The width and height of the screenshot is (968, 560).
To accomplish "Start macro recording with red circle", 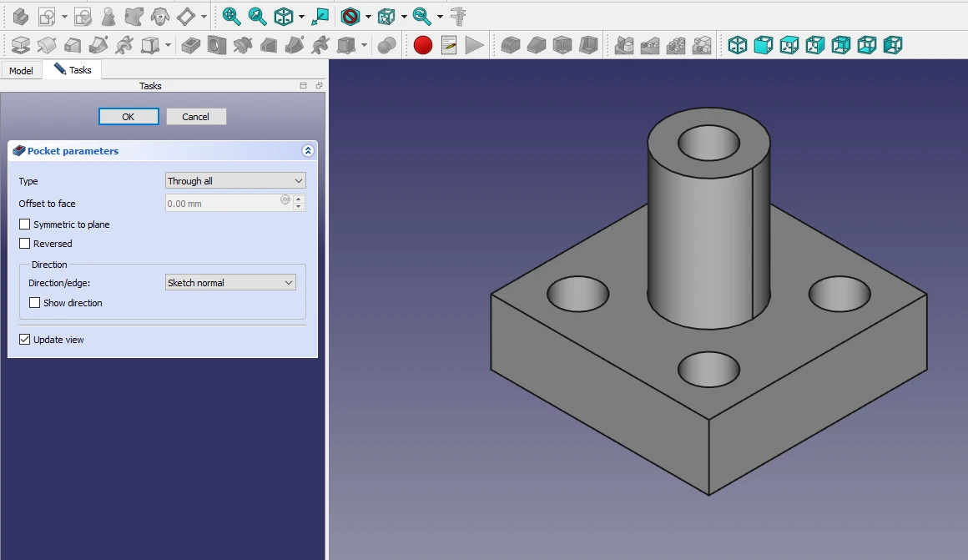I will (423, 45).
